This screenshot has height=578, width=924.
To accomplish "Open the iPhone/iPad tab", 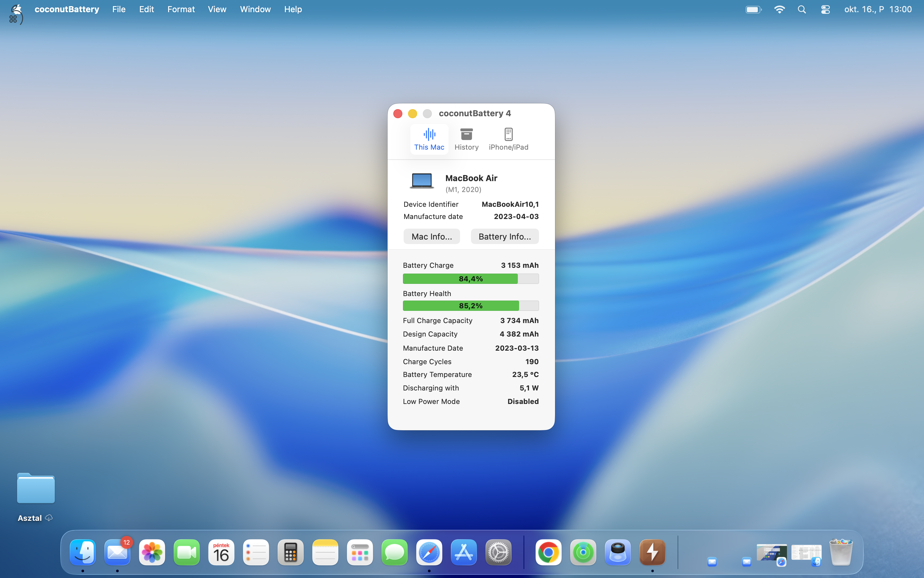I will [509, 139].
